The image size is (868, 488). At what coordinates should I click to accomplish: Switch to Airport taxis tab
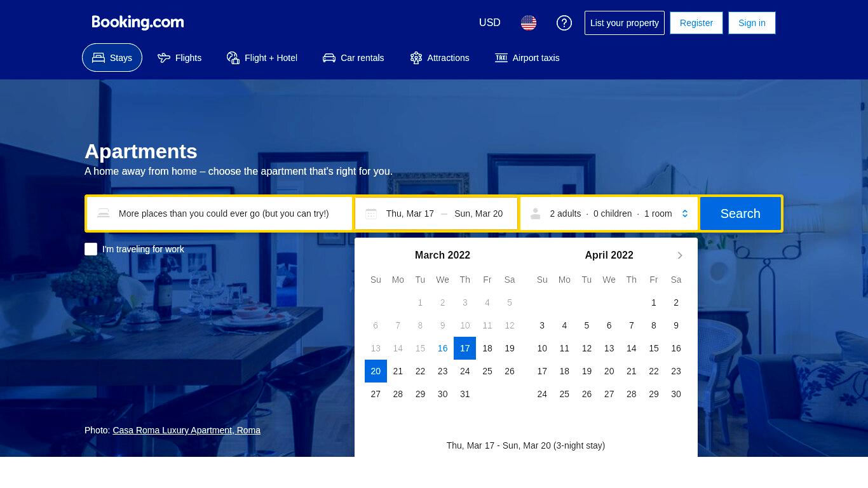[x=527, y=58]
